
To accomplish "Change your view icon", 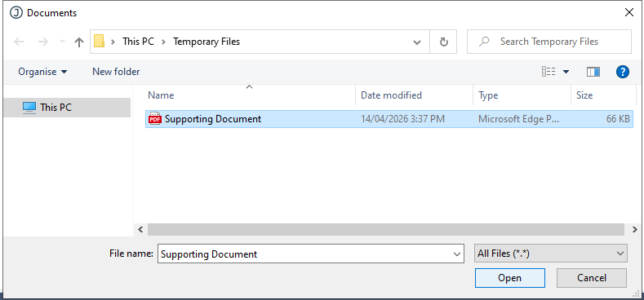I will [x=549, y=72].
